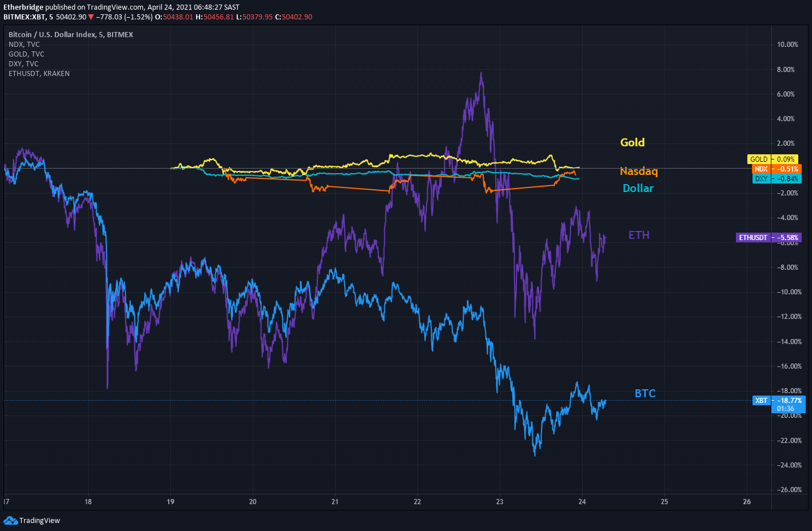Click the 10.00% price axis label
Screen dimensions: 812x531
tap(787, 45)
